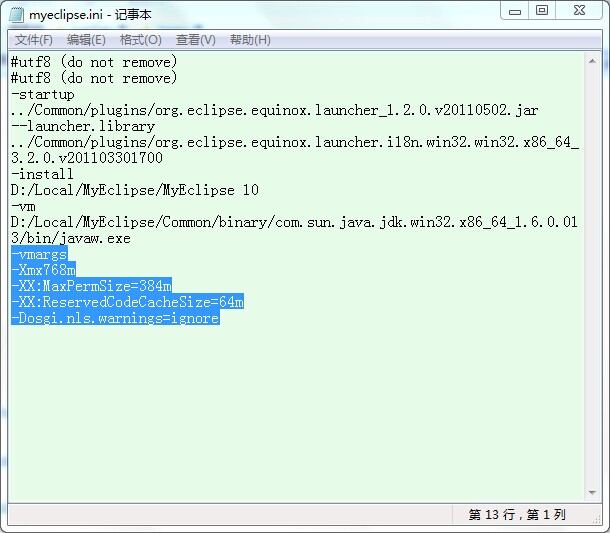Click the highlighted '-vmargs' line

click(x=39, y=254)
